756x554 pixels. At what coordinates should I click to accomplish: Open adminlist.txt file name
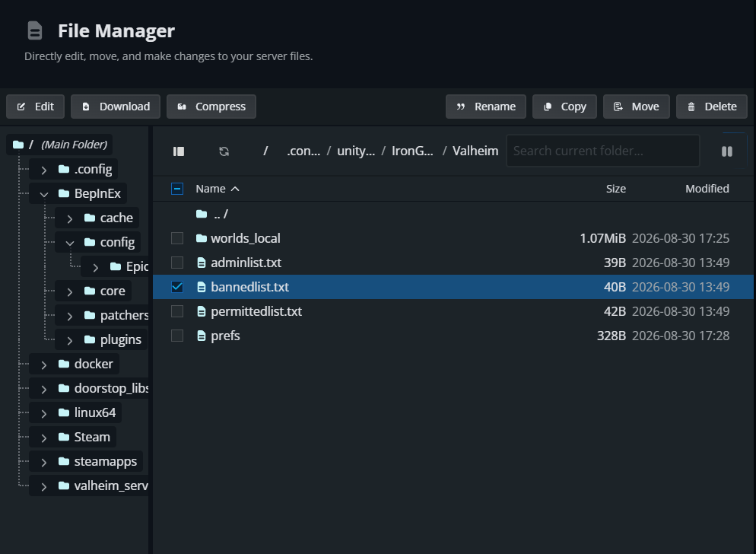tap(246, 263)
